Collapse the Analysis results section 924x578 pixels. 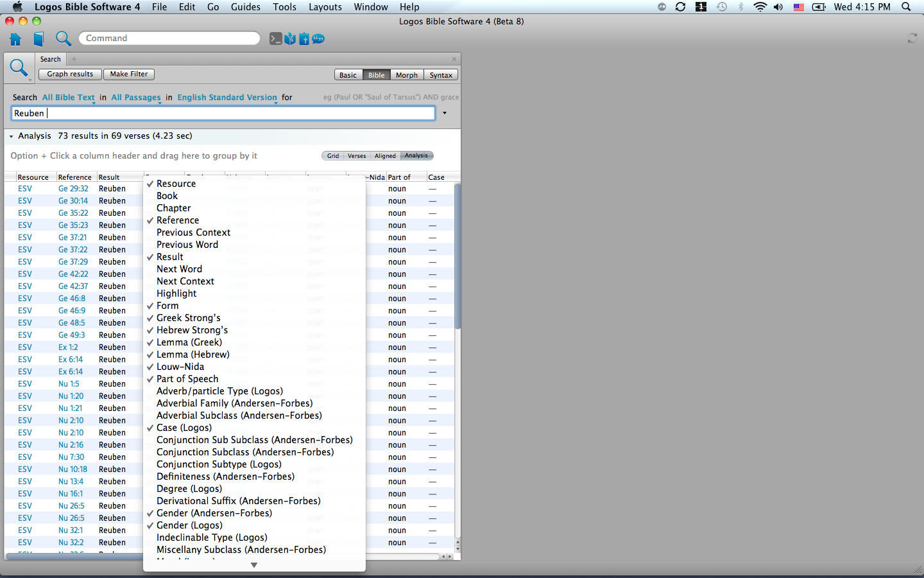tap(11, 136)
